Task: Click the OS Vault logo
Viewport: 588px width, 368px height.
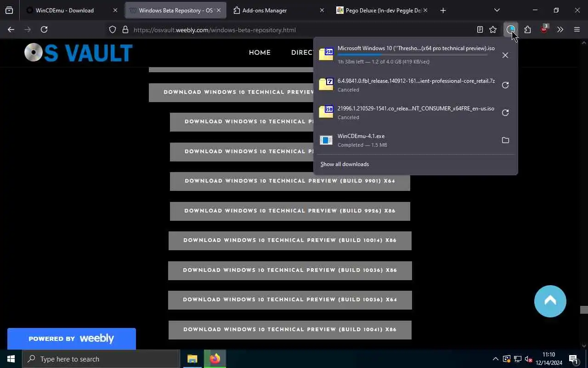Action: pos(79,52)
